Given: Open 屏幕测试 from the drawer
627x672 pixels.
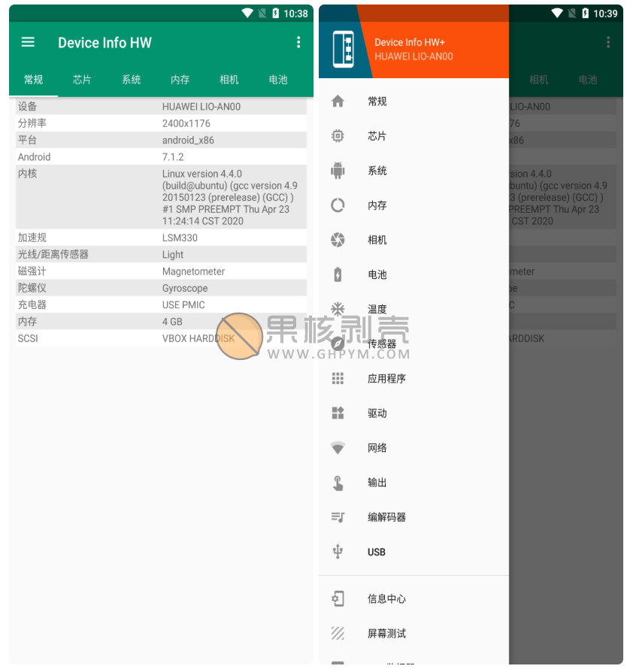Looking at the screenshot, I should (x=386, y=634).
